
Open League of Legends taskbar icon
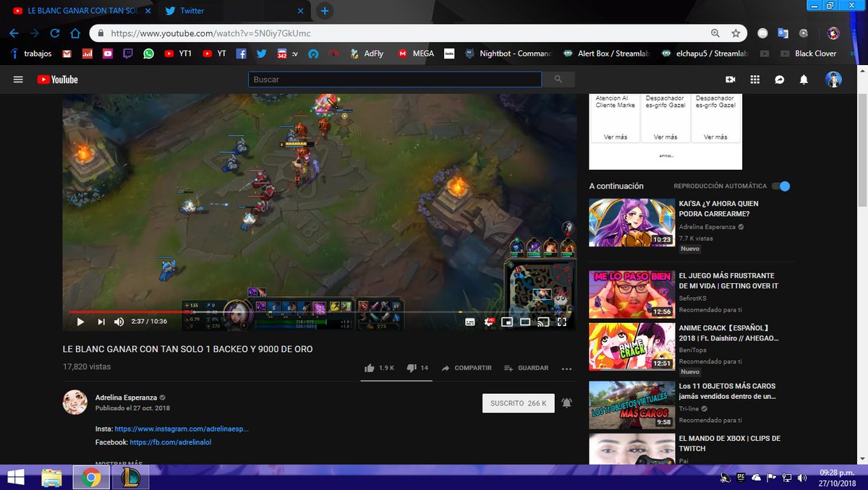(x=130, y=478)
